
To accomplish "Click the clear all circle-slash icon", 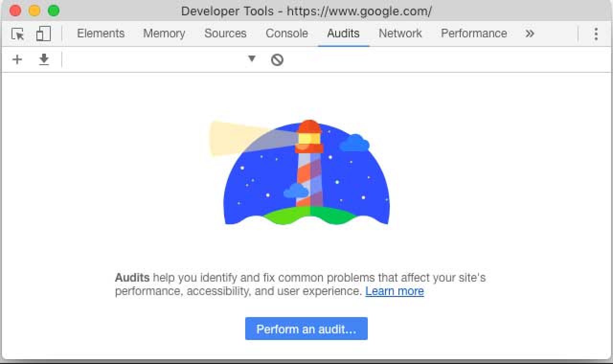I will click(x=277, y=60).
